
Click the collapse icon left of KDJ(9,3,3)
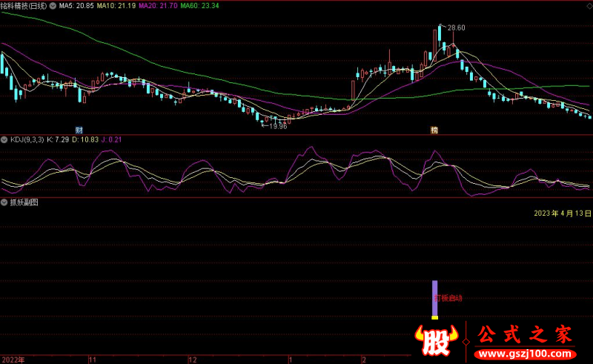tap(4, 139)
